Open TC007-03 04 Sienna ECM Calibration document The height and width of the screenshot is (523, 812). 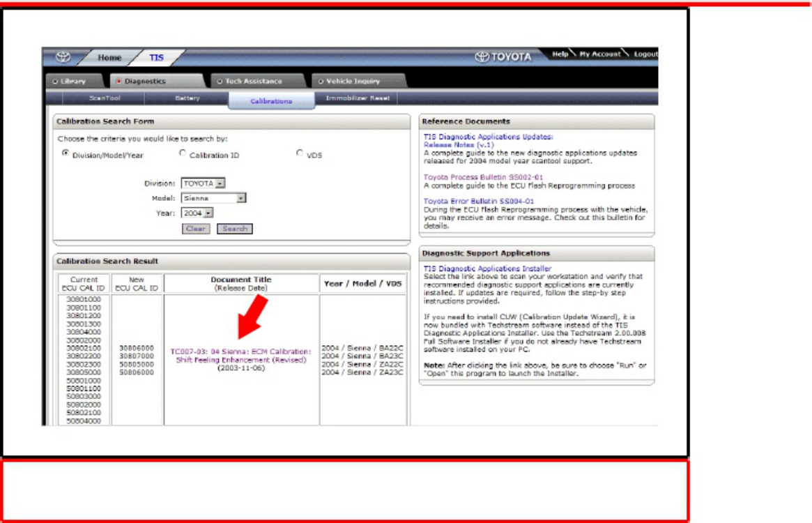(x=240, y=356)
